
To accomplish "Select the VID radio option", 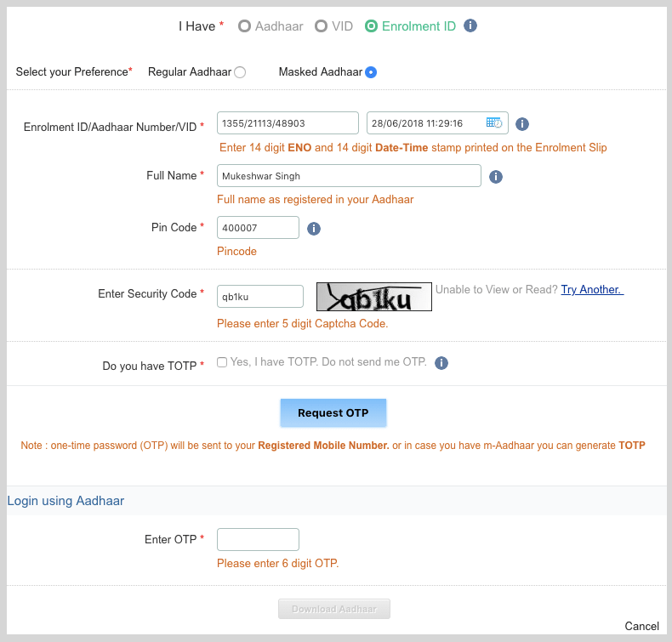I will coord(321,26).
